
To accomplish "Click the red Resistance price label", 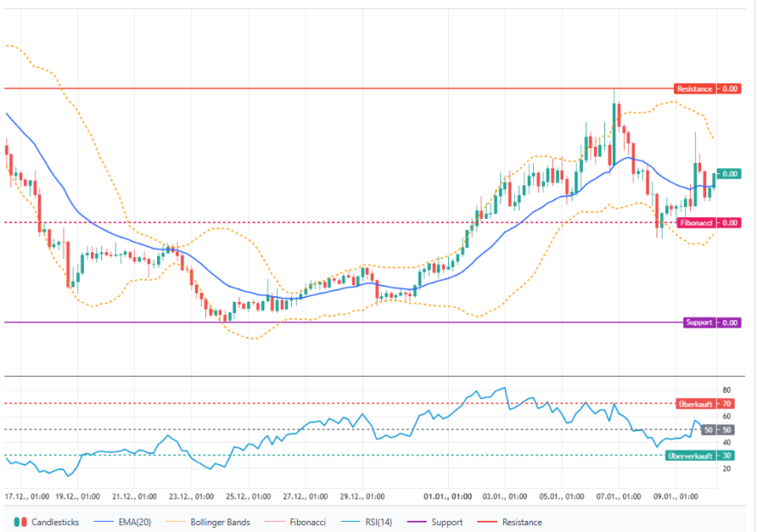I will [x=707, y=88].
